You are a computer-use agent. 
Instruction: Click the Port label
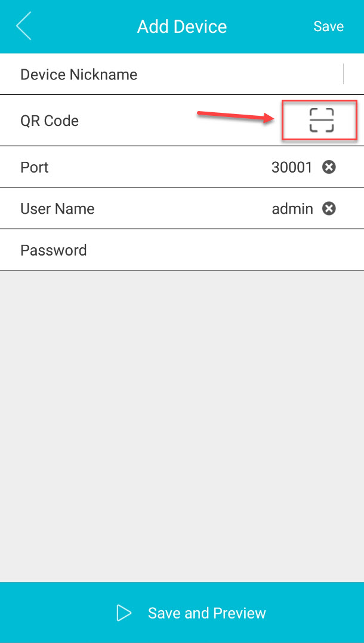[35, 167]
